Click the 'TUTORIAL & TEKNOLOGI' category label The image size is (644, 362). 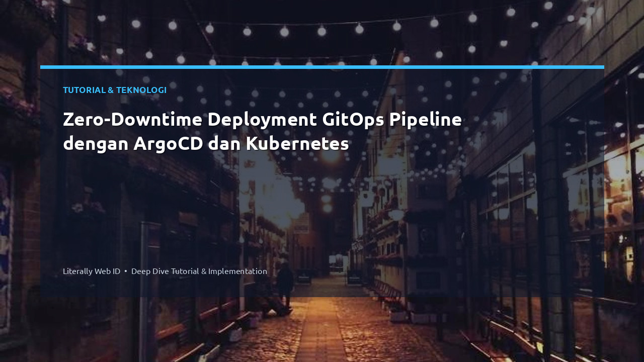pyautogui.click(x=115, y=90)
